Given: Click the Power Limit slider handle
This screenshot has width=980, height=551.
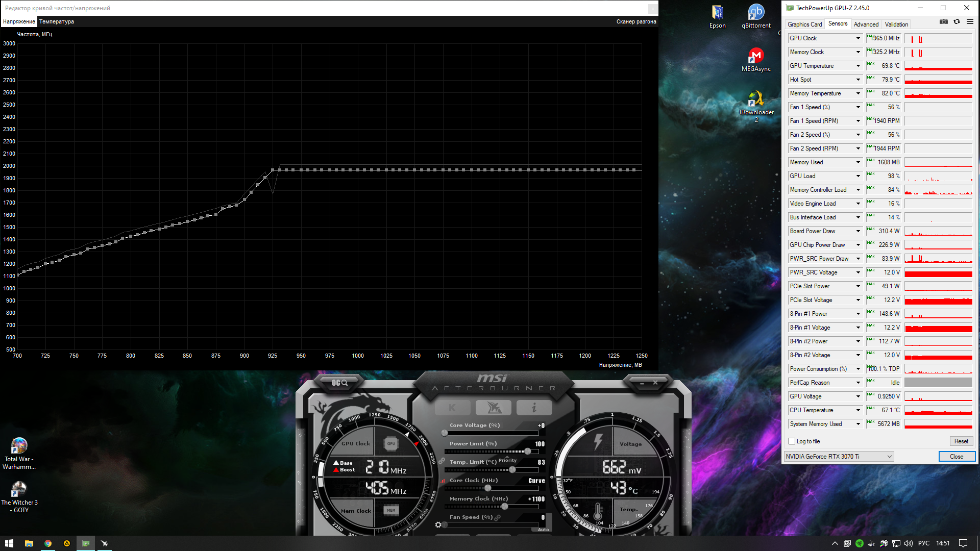Looking at the screenshot, I should (528, 452).
